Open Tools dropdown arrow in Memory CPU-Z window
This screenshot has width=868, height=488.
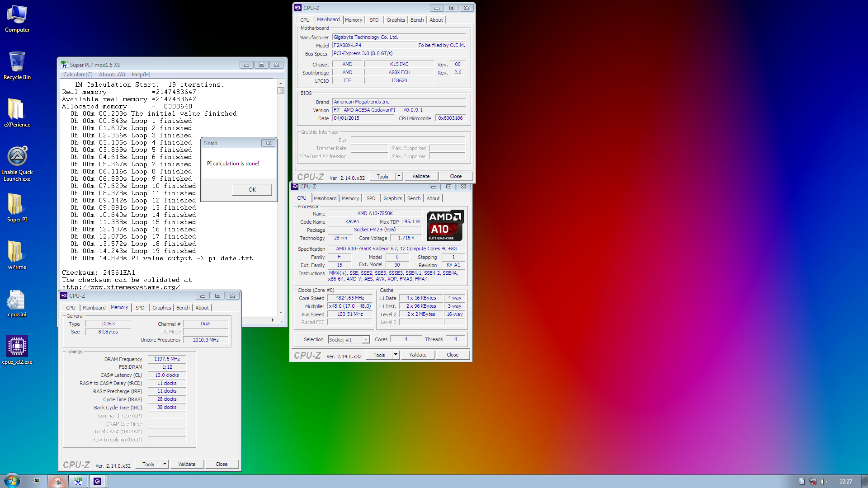tap(165, 464)
